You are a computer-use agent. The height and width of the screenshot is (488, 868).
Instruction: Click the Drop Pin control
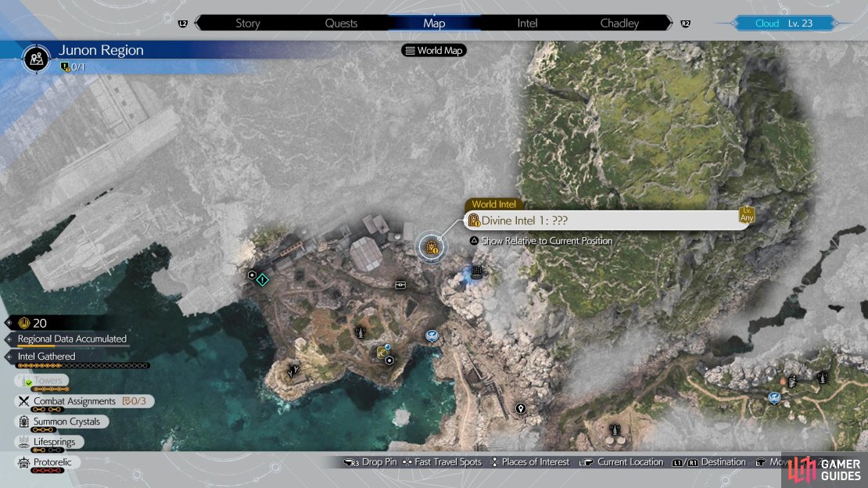pos(371,462)
